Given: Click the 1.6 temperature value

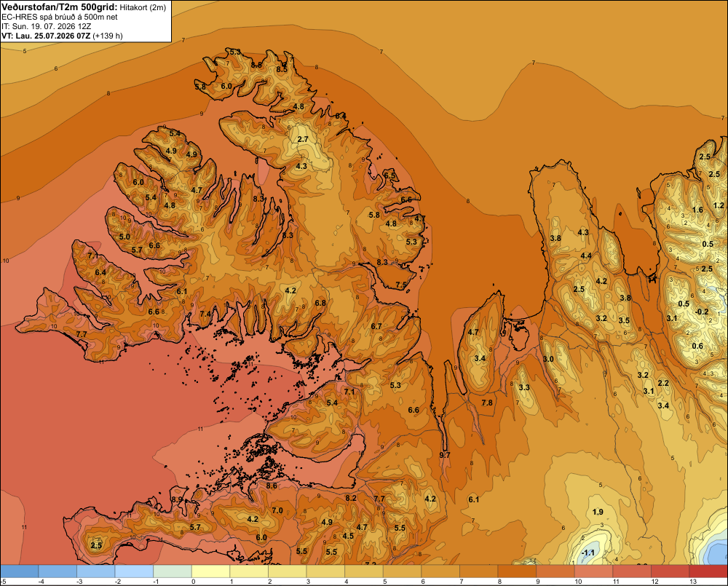Looking at the screenshot, I should pos(697,210).
